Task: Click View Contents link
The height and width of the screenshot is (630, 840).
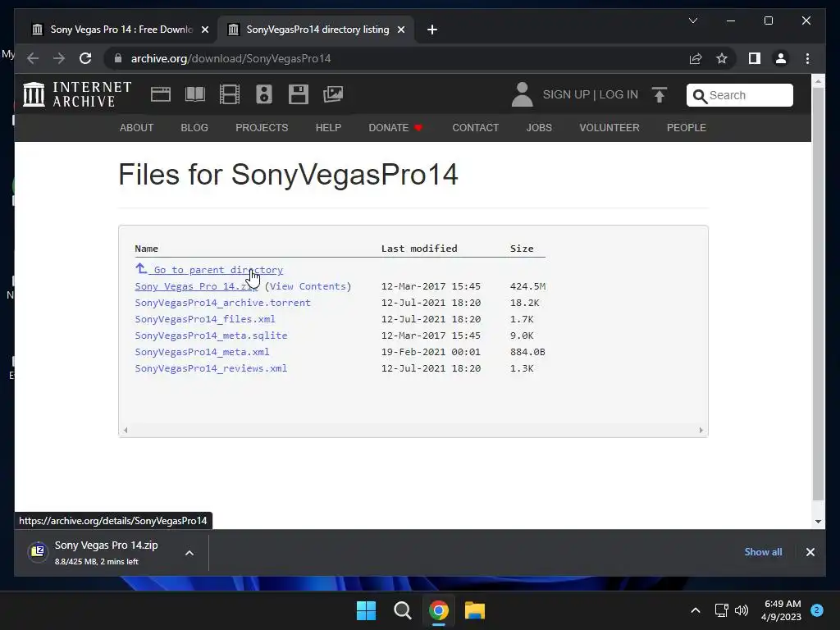Action: click(308, 286)
